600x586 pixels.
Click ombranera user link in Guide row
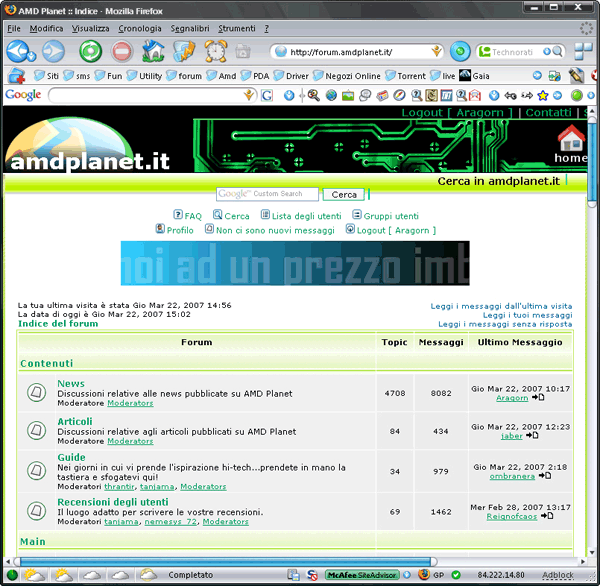[x=512, y=476]
